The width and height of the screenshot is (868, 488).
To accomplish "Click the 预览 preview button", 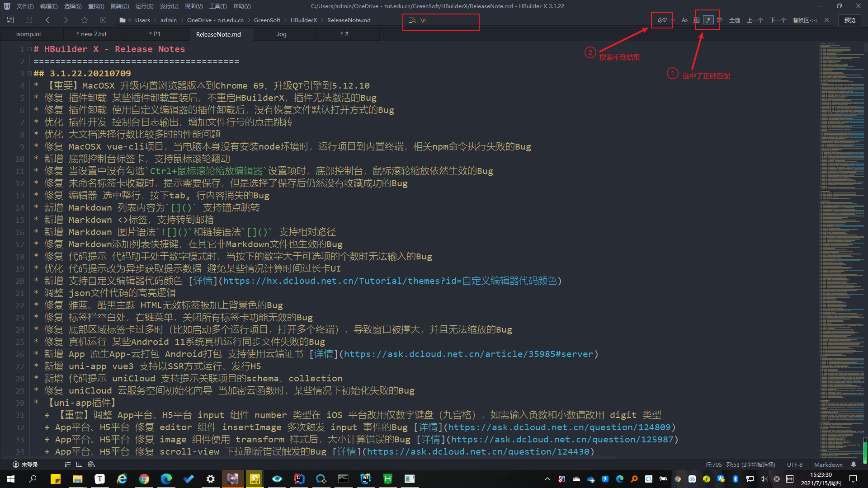I will click(850, 20).
